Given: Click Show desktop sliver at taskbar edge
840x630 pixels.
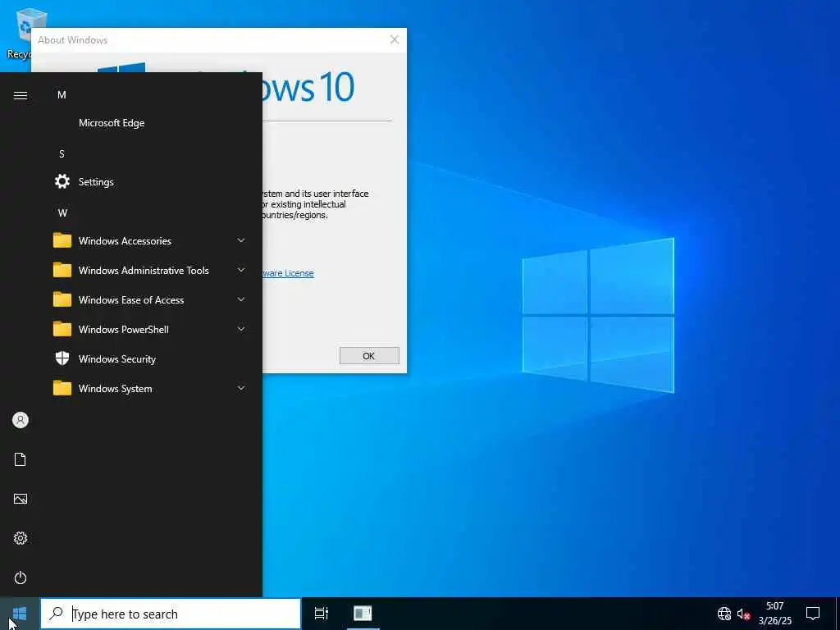Looking at the screenshot, I should [x=838, y=614].
